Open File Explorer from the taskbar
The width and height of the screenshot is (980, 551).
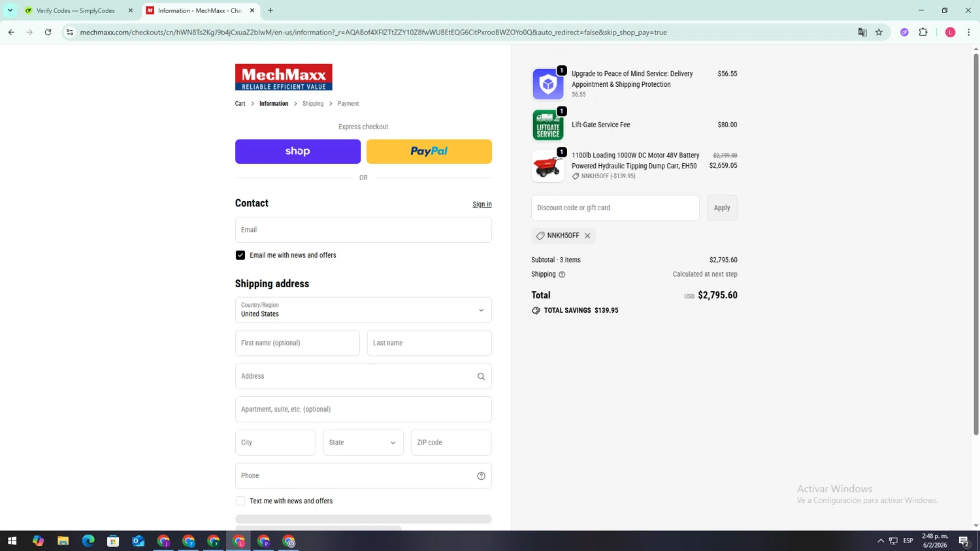pos(63,541)
